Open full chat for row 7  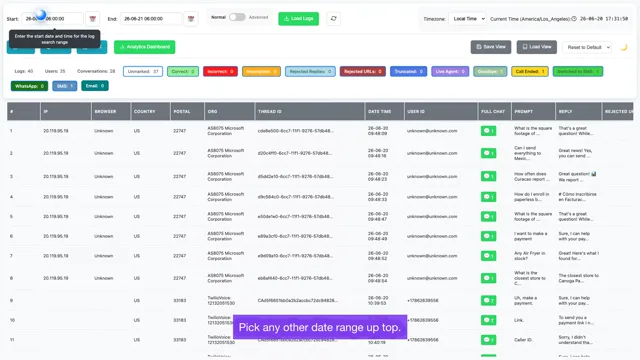pyautogui.click(x=489, y=256)
